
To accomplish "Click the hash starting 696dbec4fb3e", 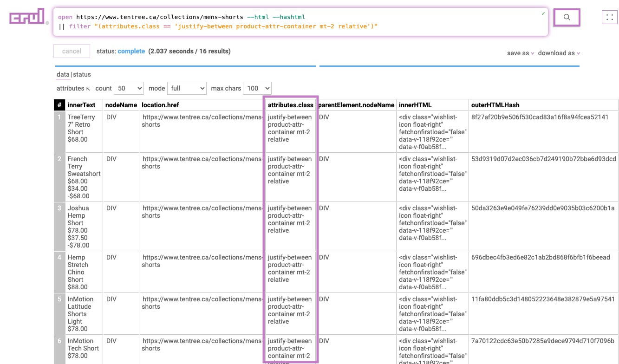I will 541,257.
